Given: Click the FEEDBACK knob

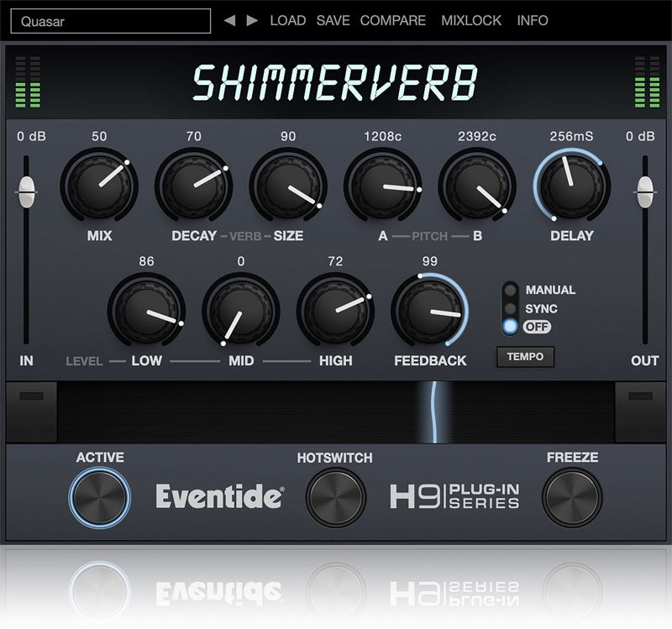Looking at the screenshot, I should [430, 310].
